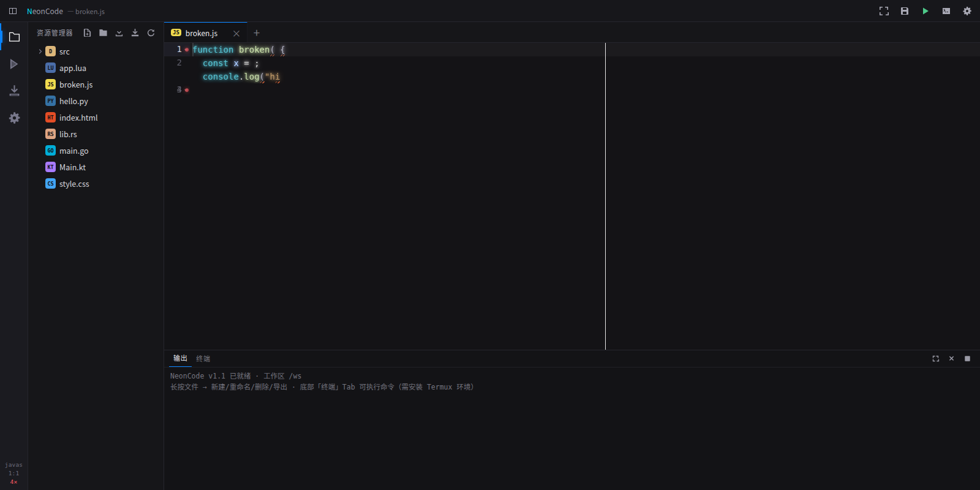The image size is (980, 490).
Task: Switch to the 终端 terminal tab
Action: click(x=203, y=359)
